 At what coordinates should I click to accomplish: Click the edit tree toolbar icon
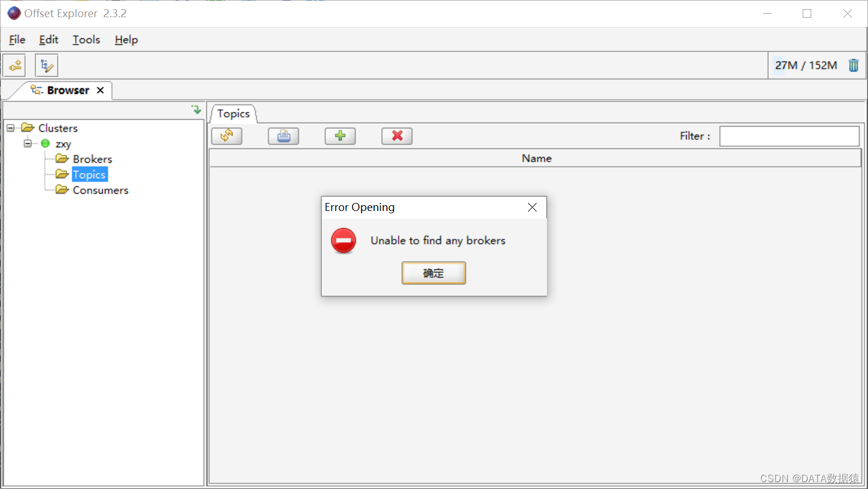point(46,65)
